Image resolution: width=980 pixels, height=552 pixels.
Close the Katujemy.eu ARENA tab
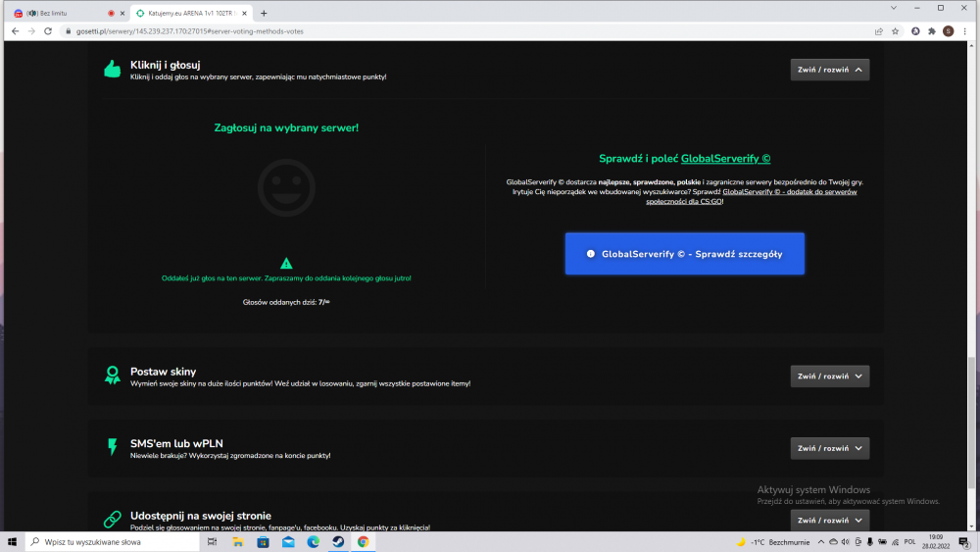(244, 13)
